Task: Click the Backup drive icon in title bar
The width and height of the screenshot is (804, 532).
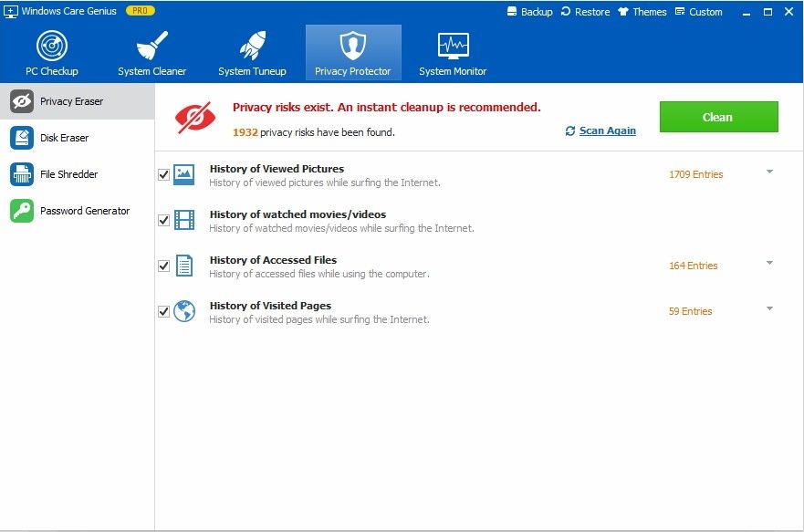Action: click(512, 11)
